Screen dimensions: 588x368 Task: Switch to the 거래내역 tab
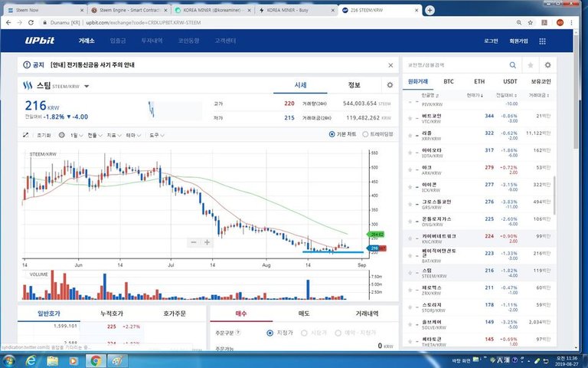[367, 313]
